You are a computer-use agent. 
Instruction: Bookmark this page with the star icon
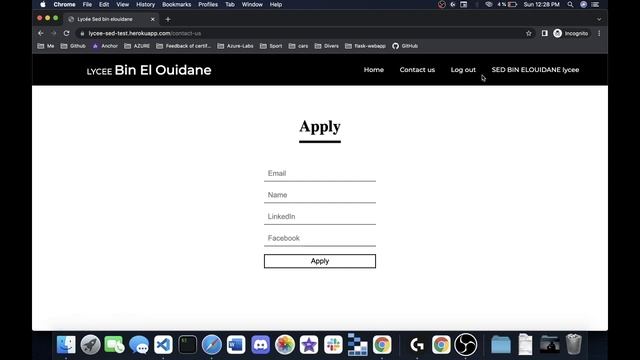(529, 33)
